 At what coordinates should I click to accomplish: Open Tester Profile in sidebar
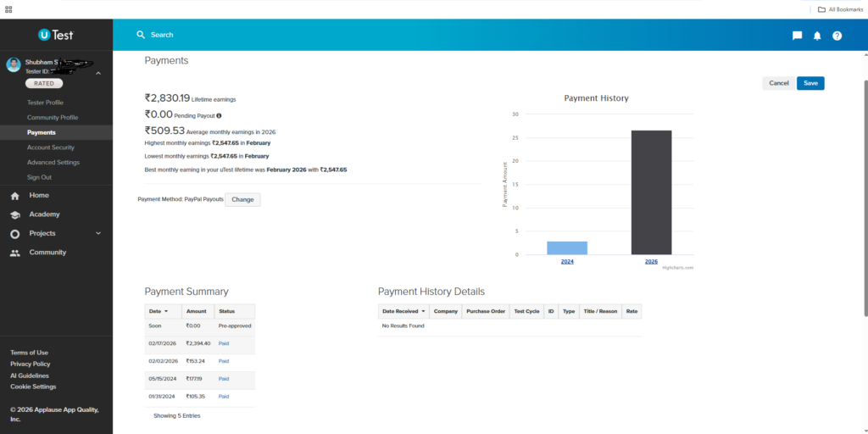point(46,103)
